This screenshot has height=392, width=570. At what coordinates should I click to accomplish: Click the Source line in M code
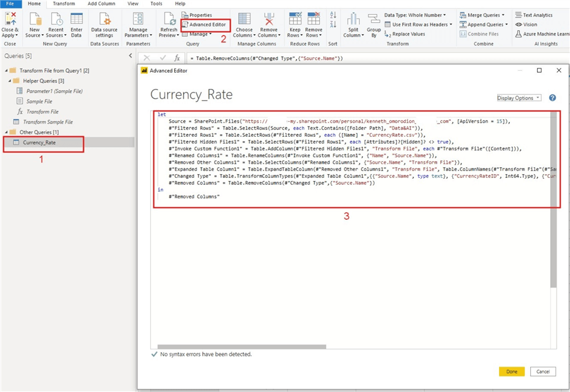pos(339,121)
